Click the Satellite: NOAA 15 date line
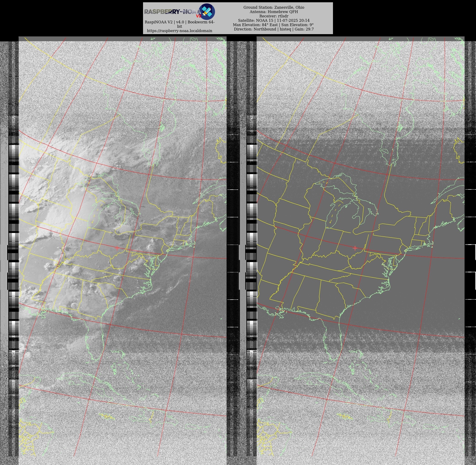476x465 pixels. (x=273, y=21)
